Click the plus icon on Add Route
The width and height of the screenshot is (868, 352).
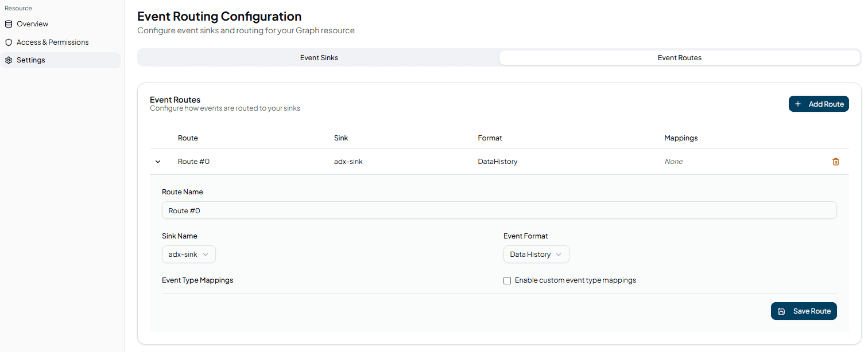(798, 104)
